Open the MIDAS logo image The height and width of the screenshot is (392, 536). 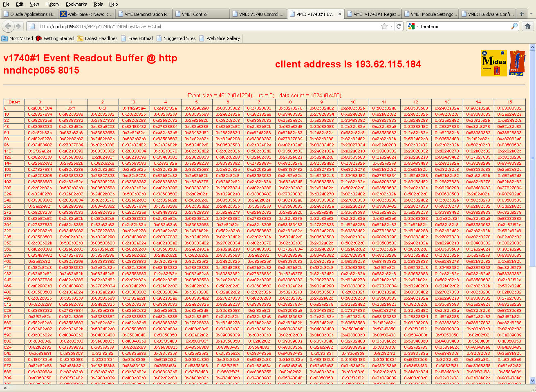(493, 63)
